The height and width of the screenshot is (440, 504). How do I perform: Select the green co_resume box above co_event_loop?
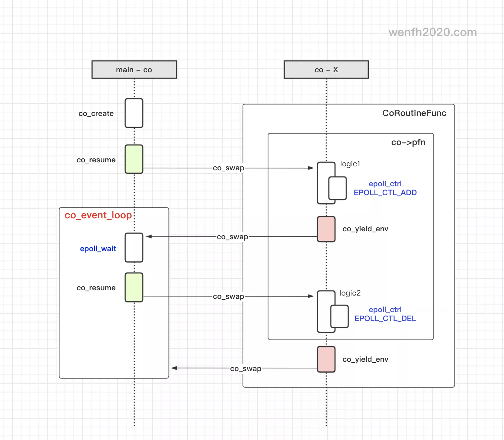(x=134, y=159)
